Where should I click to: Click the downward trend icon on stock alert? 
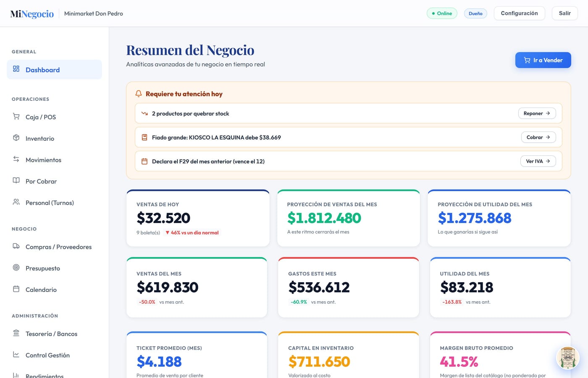[144, 113]
